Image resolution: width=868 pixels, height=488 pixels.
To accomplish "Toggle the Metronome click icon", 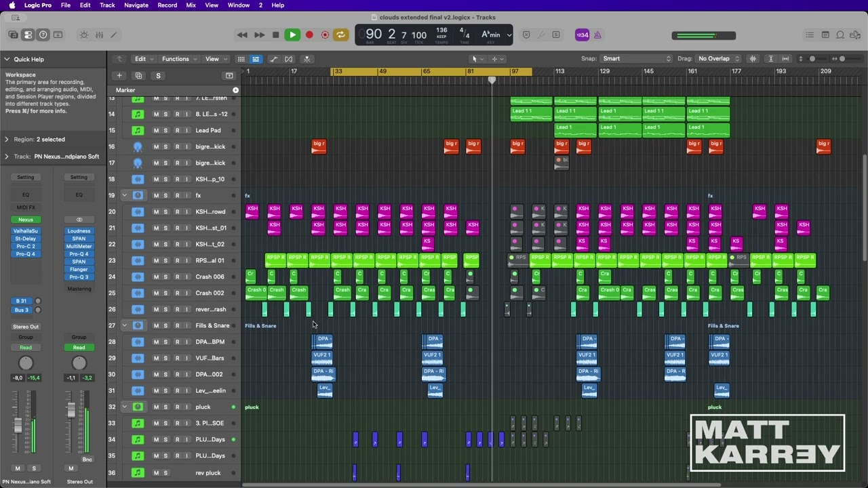I will pos(597,35).
